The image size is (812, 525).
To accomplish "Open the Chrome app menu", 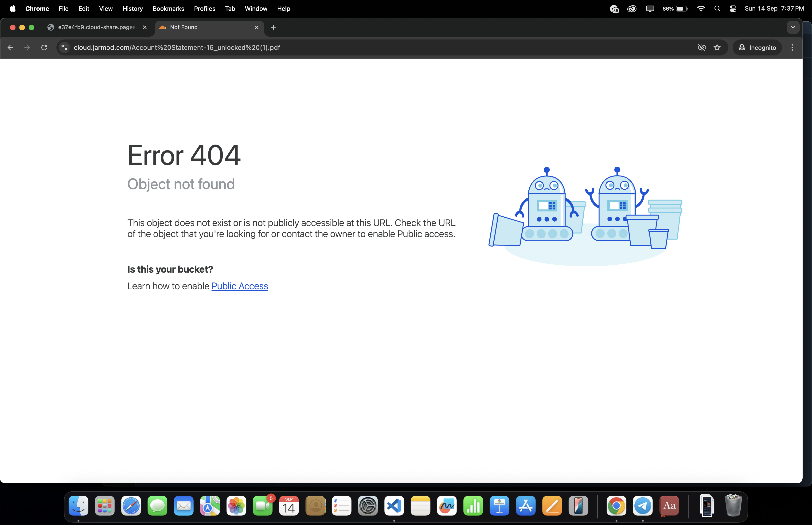I will 37,8.
